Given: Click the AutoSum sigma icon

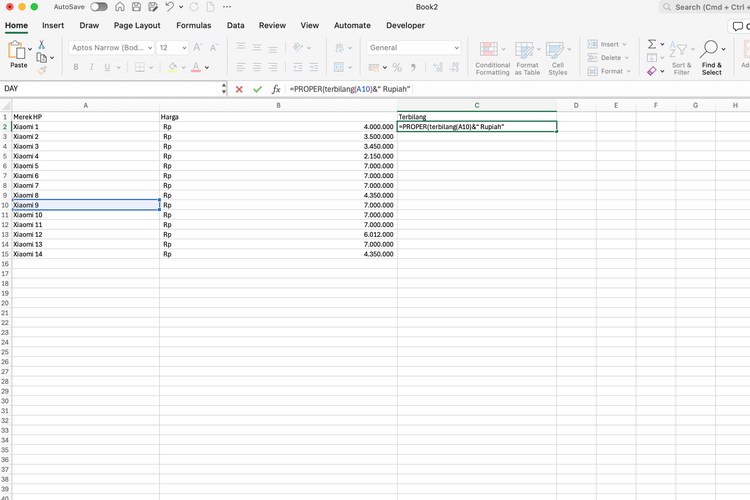Looking at the screenshot, I should pyautogui.click(x=652, y=44).
